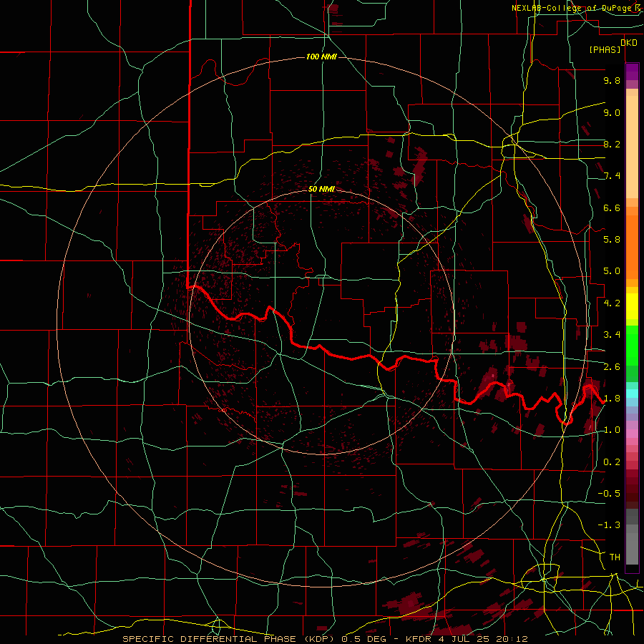Click the 5.8 value on the color scale
644x644 pixels.
click(x=612, y=240)
